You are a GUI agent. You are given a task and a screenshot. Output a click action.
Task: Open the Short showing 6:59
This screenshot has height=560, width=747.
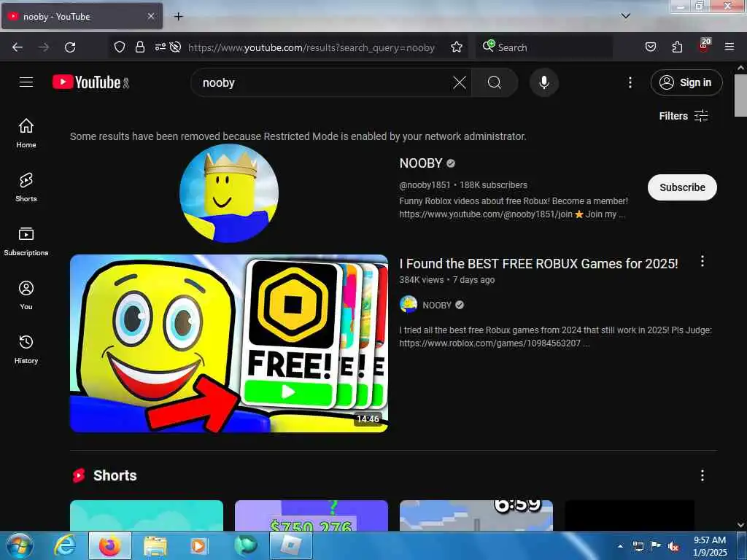point(476,516)
